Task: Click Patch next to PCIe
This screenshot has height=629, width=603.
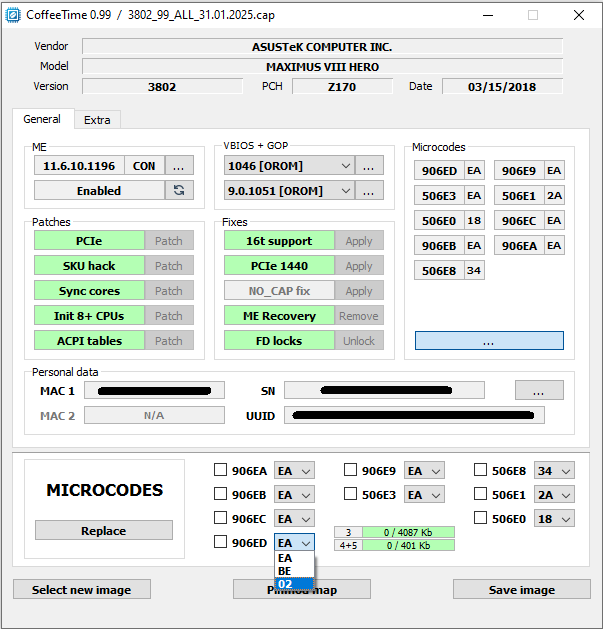Action: coord(169,240)
